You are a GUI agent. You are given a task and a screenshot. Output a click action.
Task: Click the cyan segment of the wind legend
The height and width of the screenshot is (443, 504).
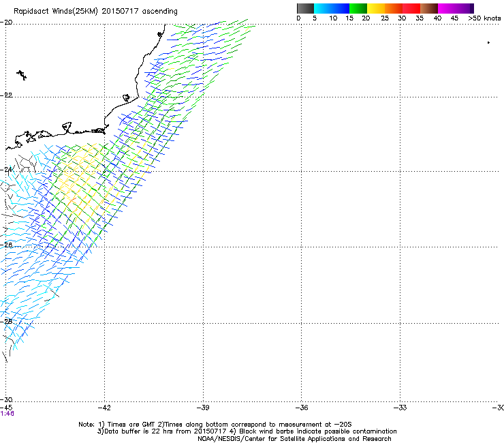tap(322, 8)
